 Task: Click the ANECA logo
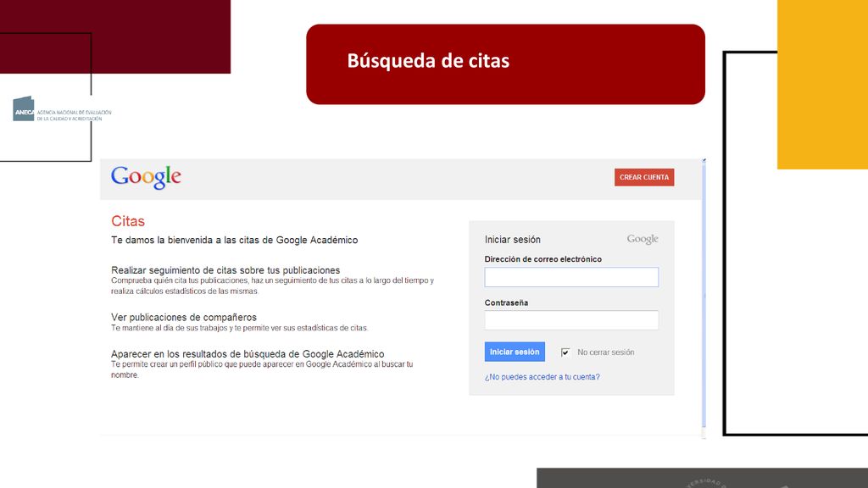coord(62,109)
